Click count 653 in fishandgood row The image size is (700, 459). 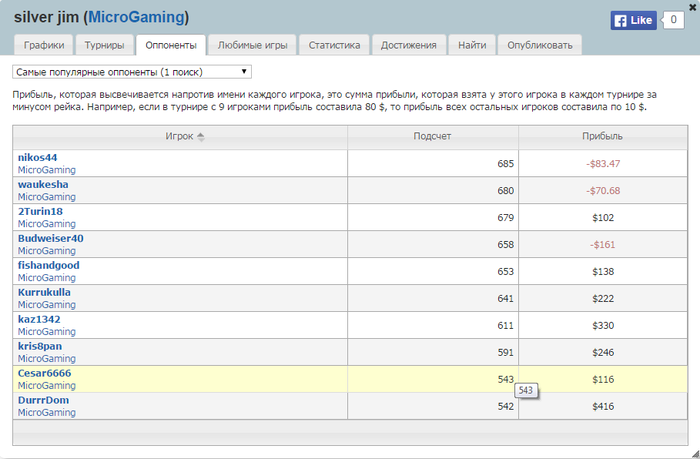[505, 271]
